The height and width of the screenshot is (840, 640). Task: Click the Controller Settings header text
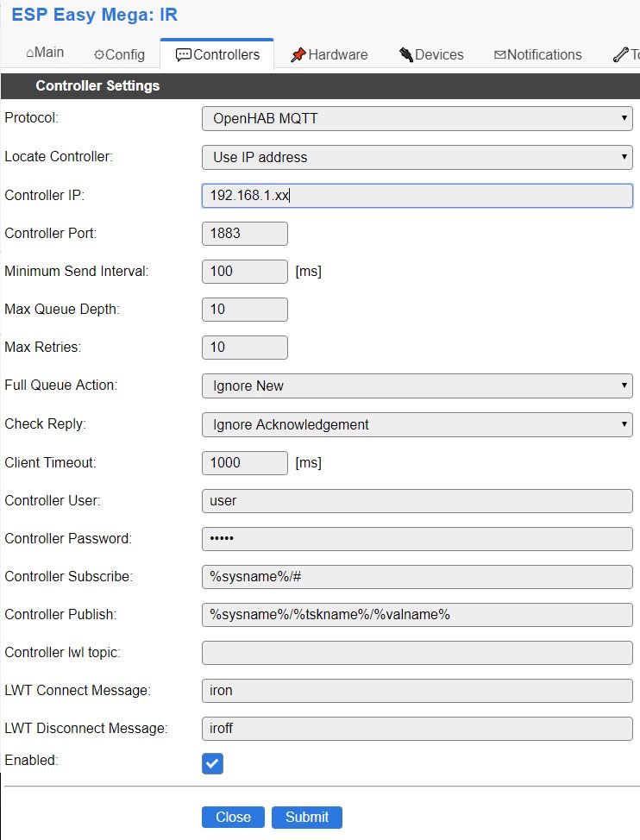click(97, 85)
